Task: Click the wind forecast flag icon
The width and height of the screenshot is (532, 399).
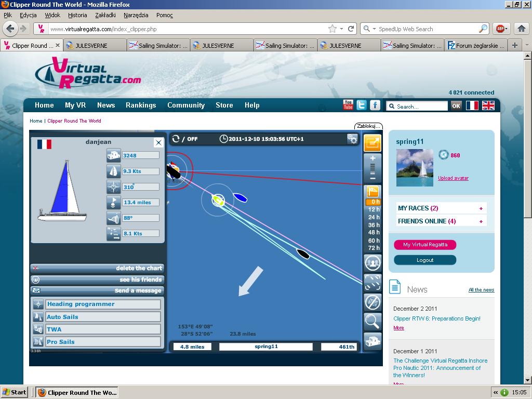Action: pyautogui.click(x=373, y=192)
